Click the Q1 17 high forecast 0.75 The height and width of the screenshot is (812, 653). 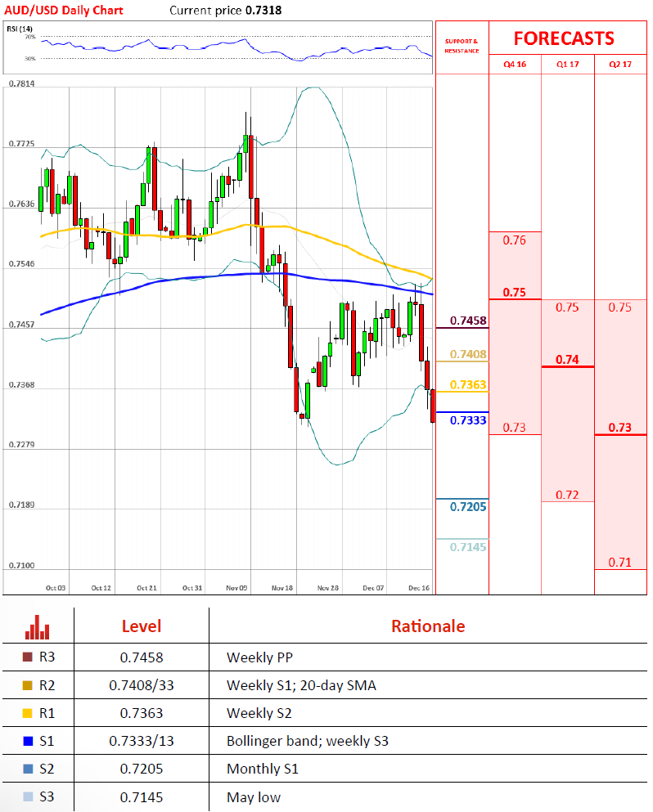click(x=567, y=307)
